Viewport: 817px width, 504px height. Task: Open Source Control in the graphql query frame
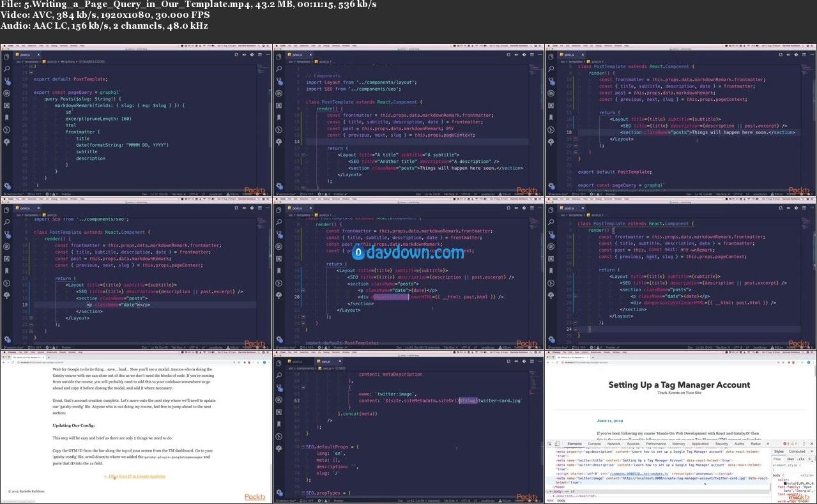[x=6, y=81]
